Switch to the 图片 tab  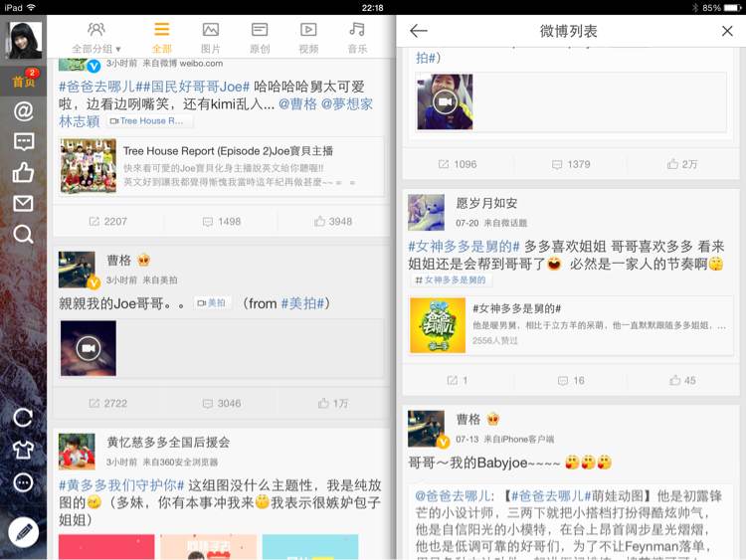(x=210, y=38)
